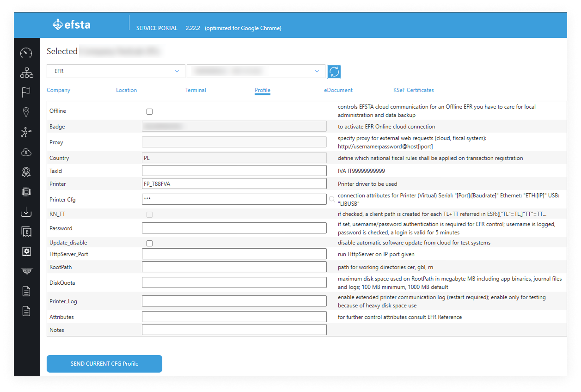Click the blue refresh button
This screenshot has height=392, width=581.
pyautogui.click(x=334, y=72)
